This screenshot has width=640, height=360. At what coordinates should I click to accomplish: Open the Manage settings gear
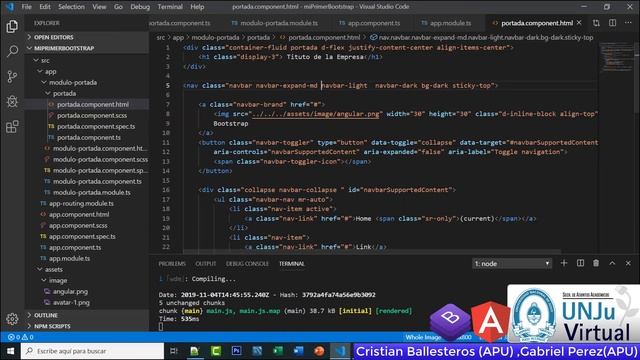click(x=12, y=319)
